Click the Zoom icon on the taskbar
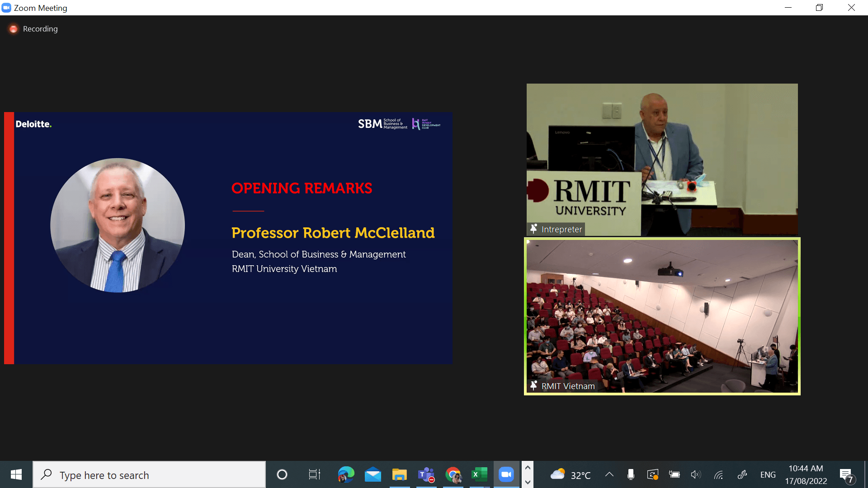The image size is (868, 488). click(x=506, y=474)
